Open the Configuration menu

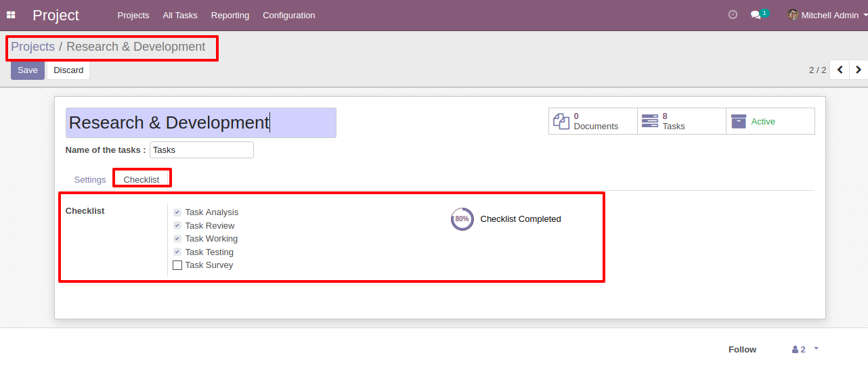[289, 15]
